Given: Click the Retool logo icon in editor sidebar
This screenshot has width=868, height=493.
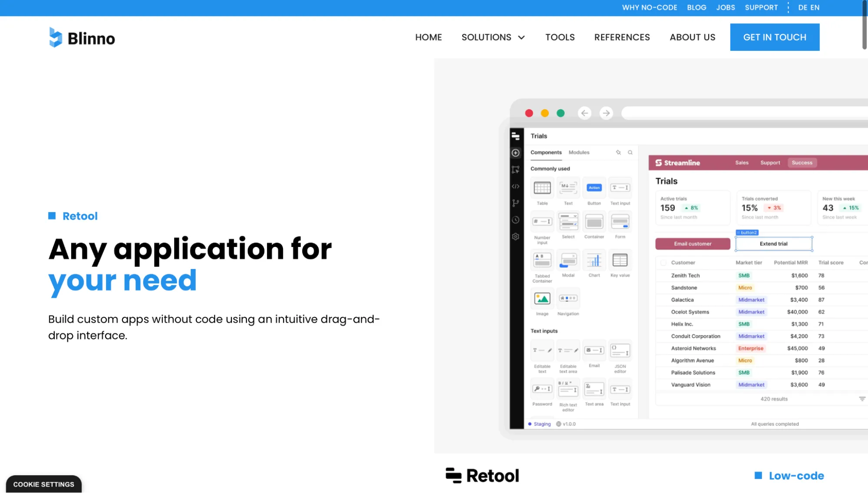Looking at the screenshot, I should click(x=515, y=136).
